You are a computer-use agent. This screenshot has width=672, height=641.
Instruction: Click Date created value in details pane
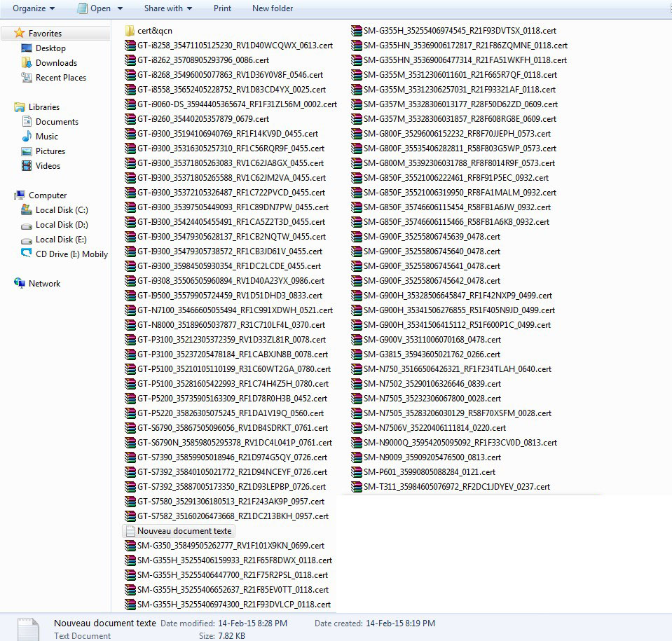pyautogui.click(x=400, y=623)
